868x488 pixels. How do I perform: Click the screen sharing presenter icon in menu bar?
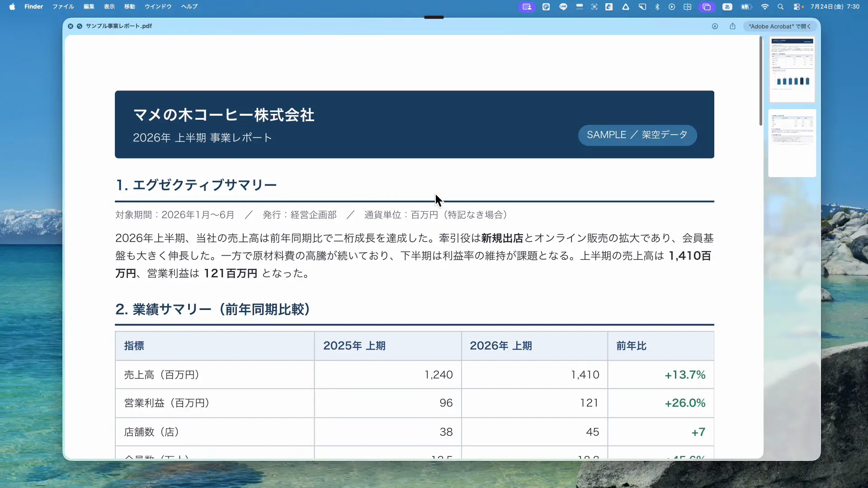pyautogui.click(x=527, y=7)
